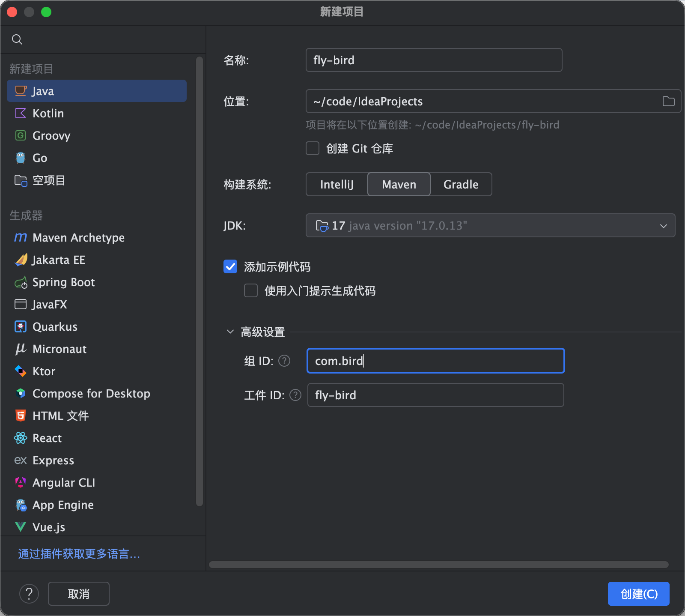Open the JDK version dropdown
The width and height of the screenshot is (685, 616).
coord(491,225)
